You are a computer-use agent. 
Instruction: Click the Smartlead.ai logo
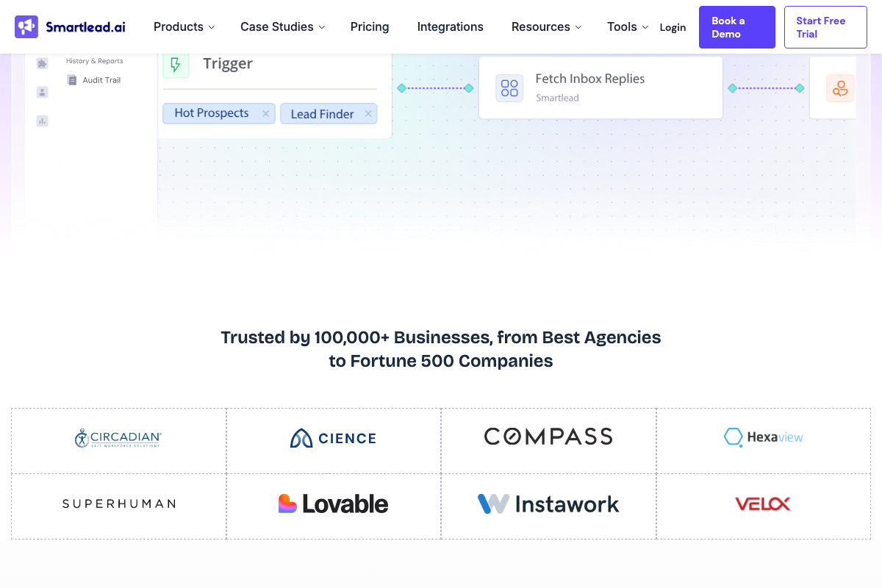pos(70,27)
